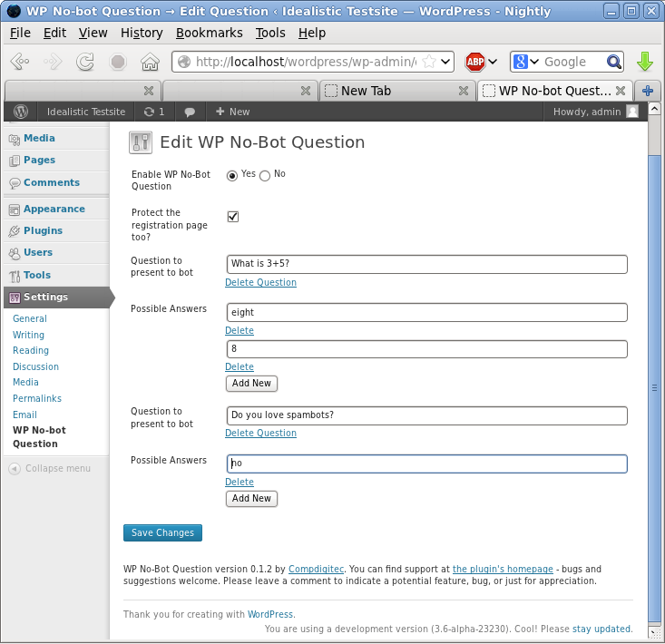Close the second empty browser tab

(x=306, y=91)
